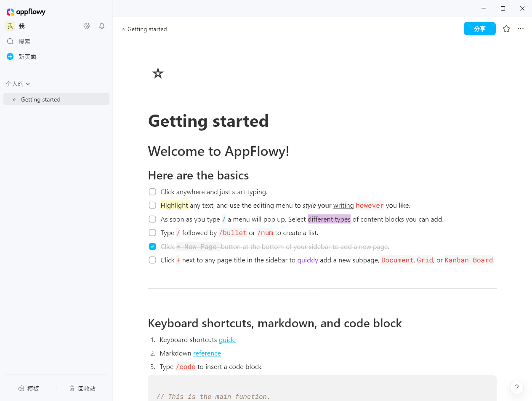Collapse the personal workspace section chevron

click(x=28, y=84)
